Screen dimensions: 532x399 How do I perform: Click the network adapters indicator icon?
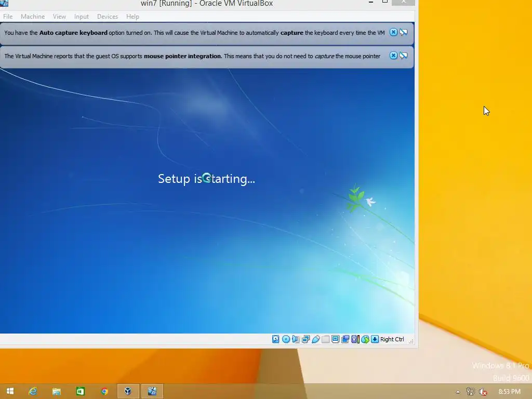[305, 339]
